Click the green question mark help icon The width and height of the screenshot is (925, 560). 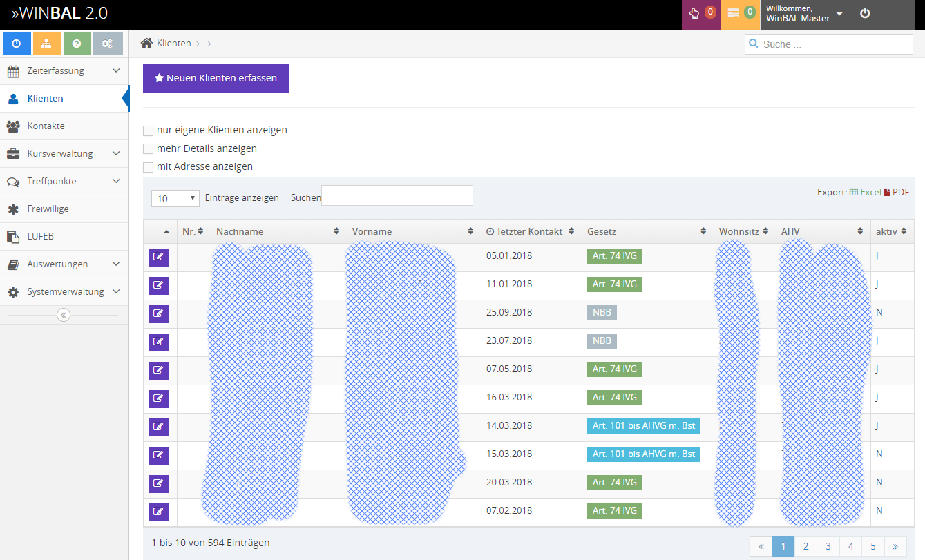click(77, 44)
